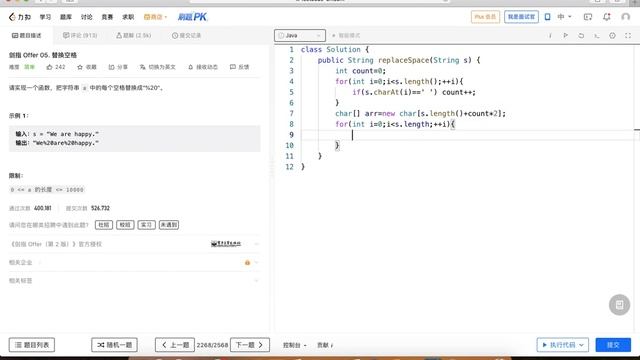
Task: Go to the 讨论 discussion section
Action: (87, 17)
